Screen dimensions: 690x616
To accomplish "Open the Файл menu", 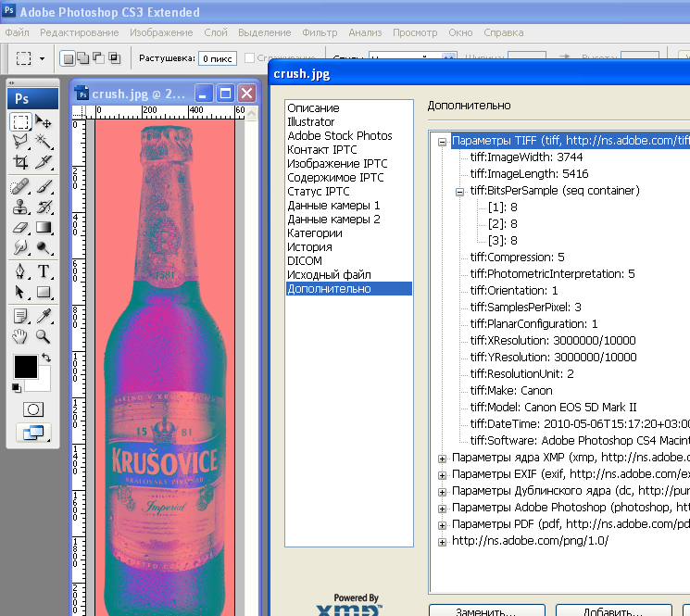I will pyautogui.click(x=18, y=32).
